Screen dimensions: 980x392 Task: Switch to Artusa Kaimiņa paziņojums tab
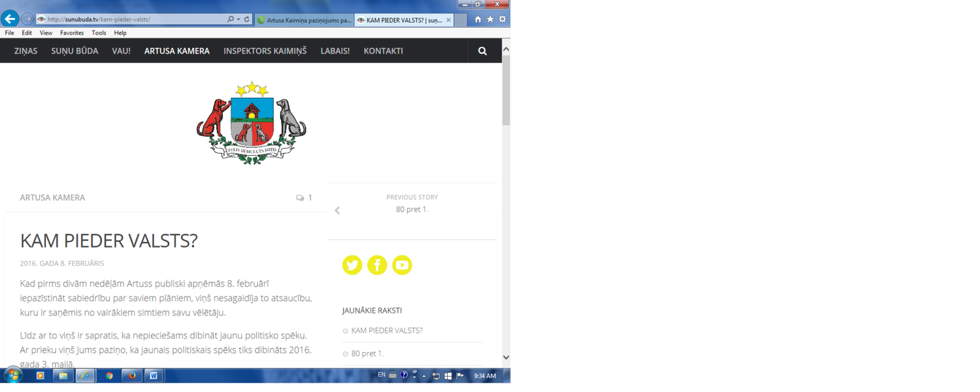tap(304, 20)
